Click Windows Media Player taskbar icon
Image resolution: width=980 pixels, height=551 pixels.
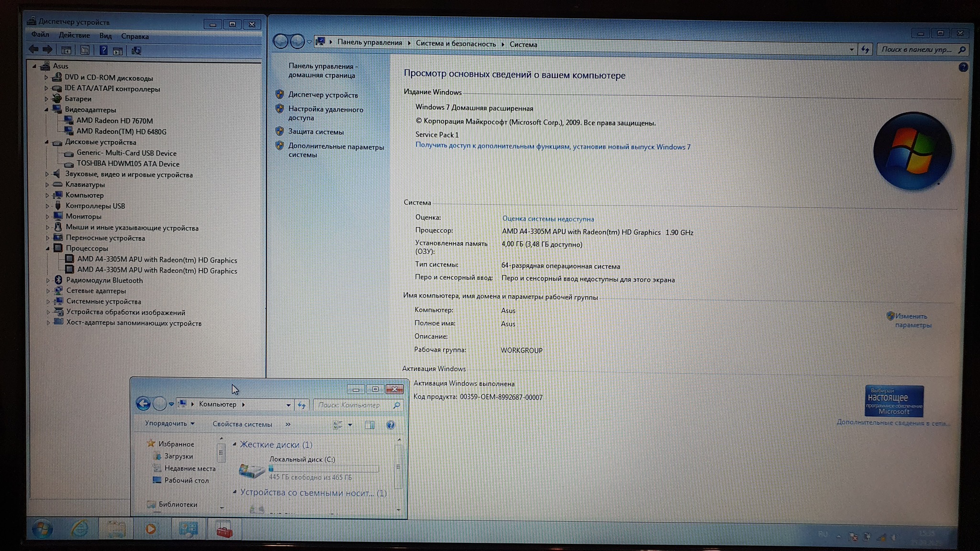(x=150, y=529)
